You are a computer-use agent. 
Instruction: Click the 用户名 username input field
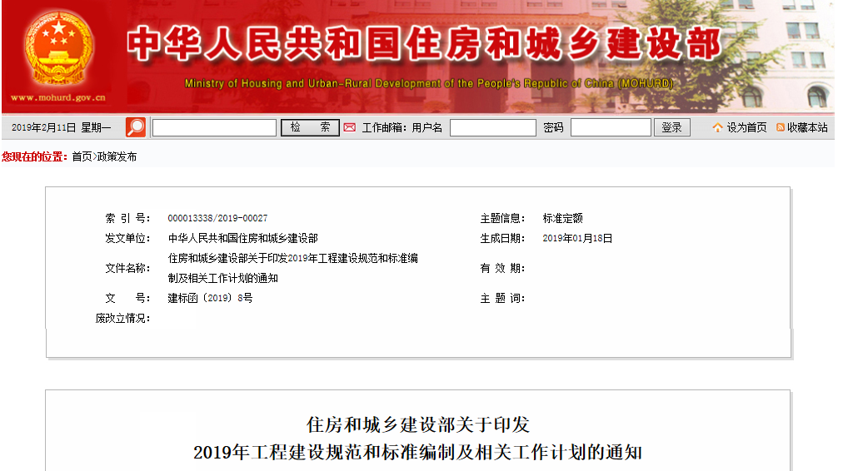pyautogui.click(x=492, y=127)
